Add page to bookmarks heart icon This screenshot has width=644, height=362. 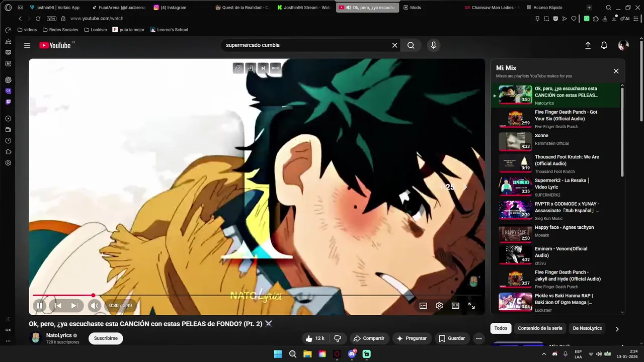[574, 19]
